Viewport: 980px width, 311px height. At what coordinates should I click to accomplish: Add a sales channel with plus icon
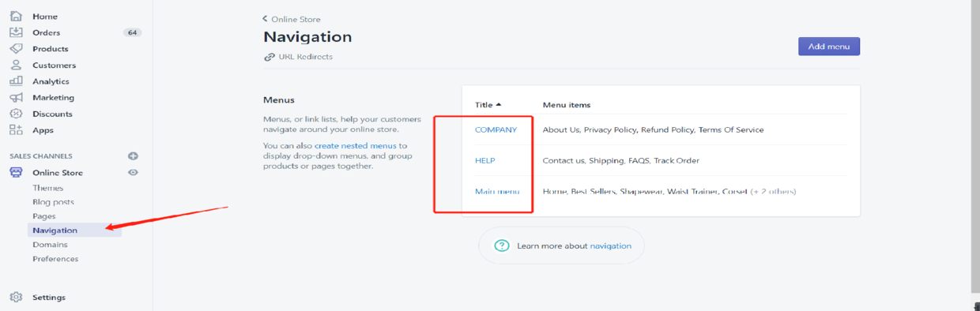(134, 156)
